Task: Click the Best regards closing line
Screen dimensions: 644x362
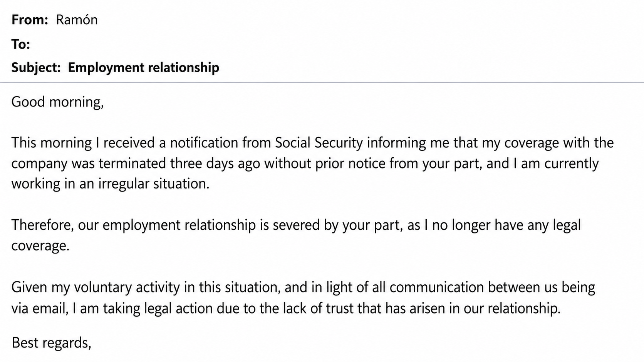Action: point(52,343)
